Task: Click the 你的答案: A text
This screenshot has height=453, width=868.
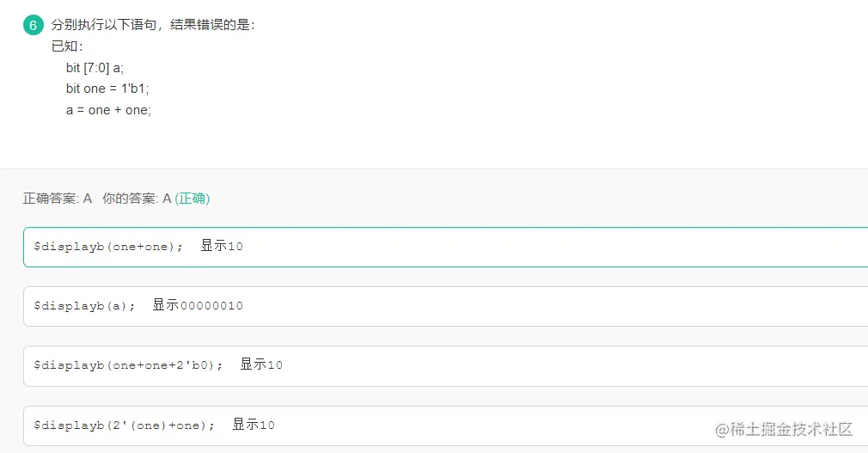Action: (x=137, y=199)
